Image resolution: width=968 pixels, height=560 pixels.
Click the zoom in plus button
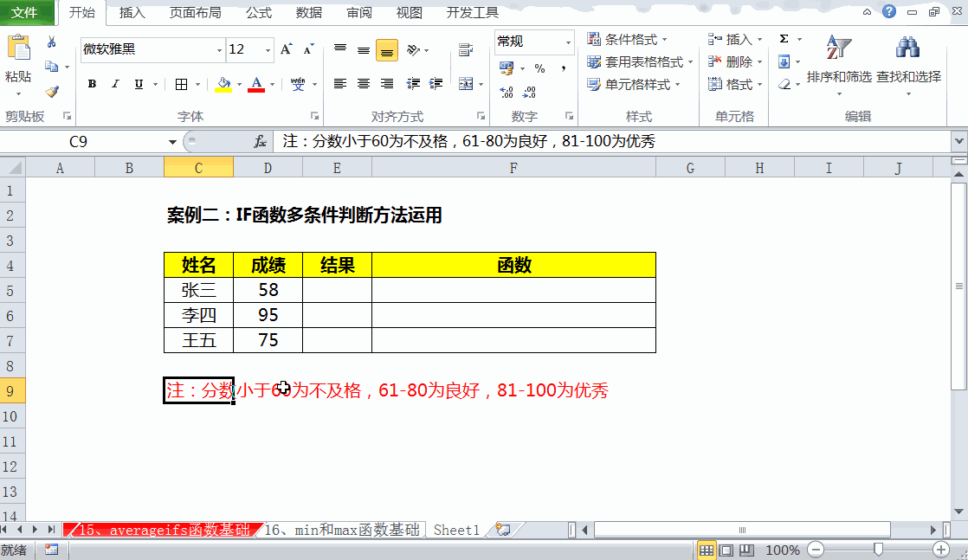pos(941,550)
